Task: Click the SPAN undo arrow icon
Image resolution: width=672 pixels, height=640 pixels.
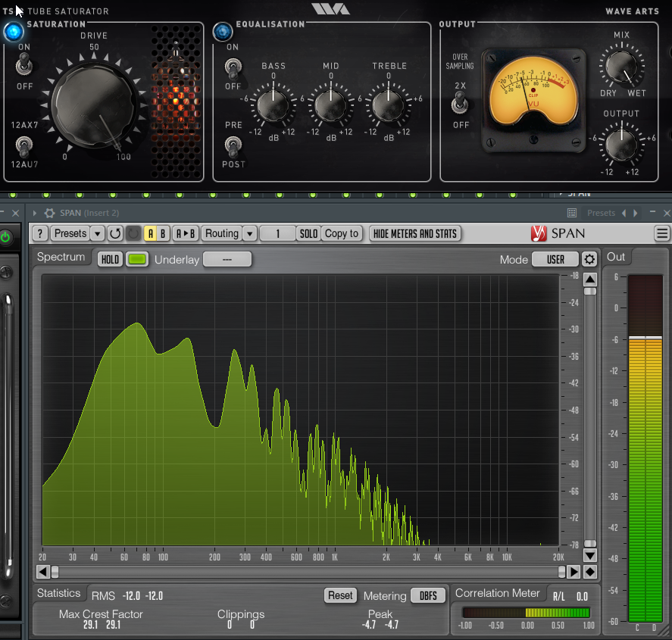Action: click(x=115, y=233)
